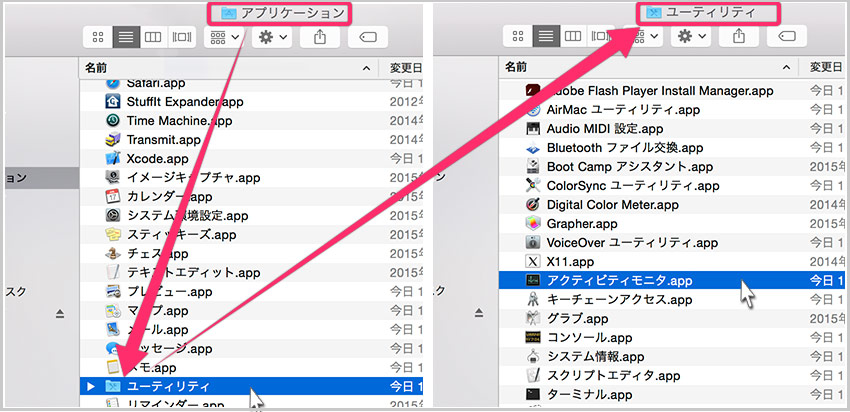Select Transmit.app truck icon
Screen dimensions: 850x412
tap(112, 139)
